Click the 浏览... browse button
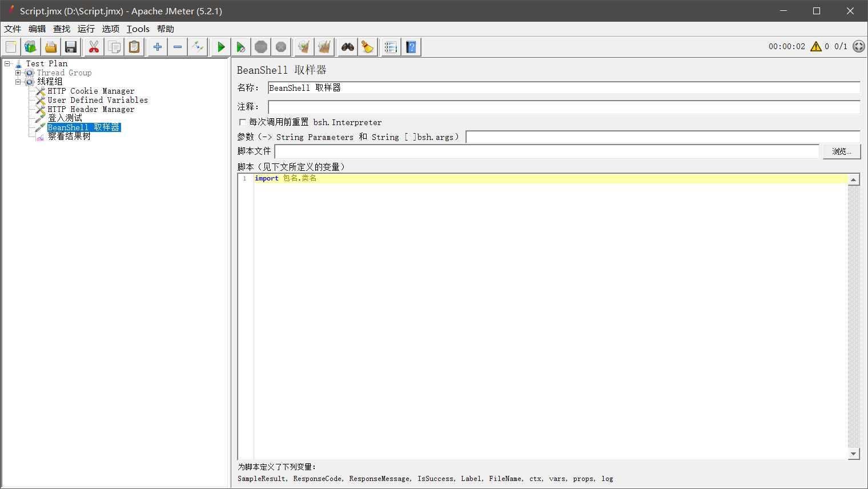Viewport: 868px width, 489px height. [x=842, y=151]
